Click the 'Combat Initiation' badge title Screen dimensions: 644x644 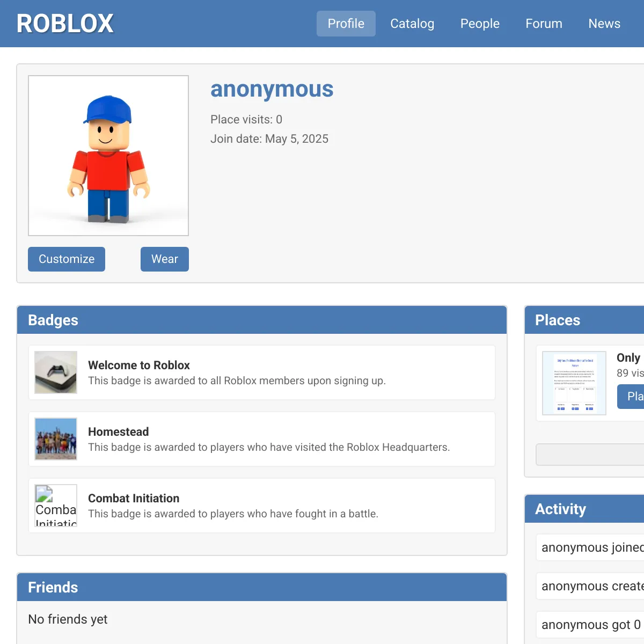(134, 498)
